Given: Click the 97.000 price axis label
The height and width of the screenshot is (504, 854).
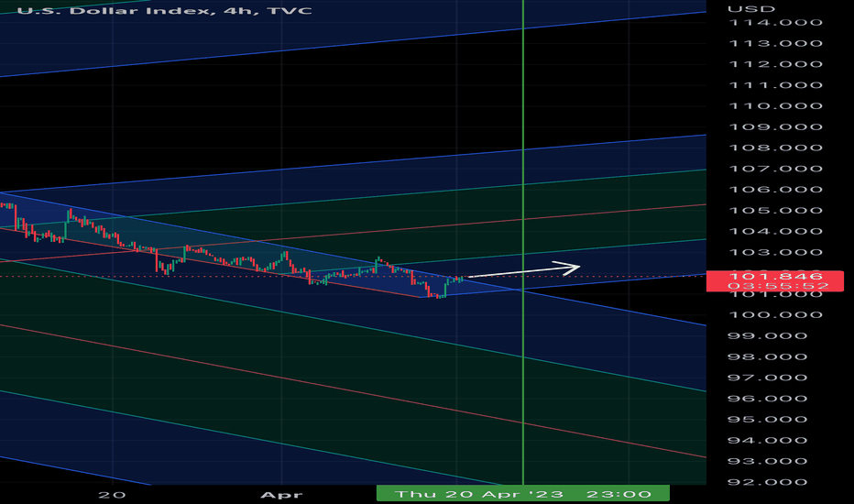Looking at the screenshot, I should [767, 378].
